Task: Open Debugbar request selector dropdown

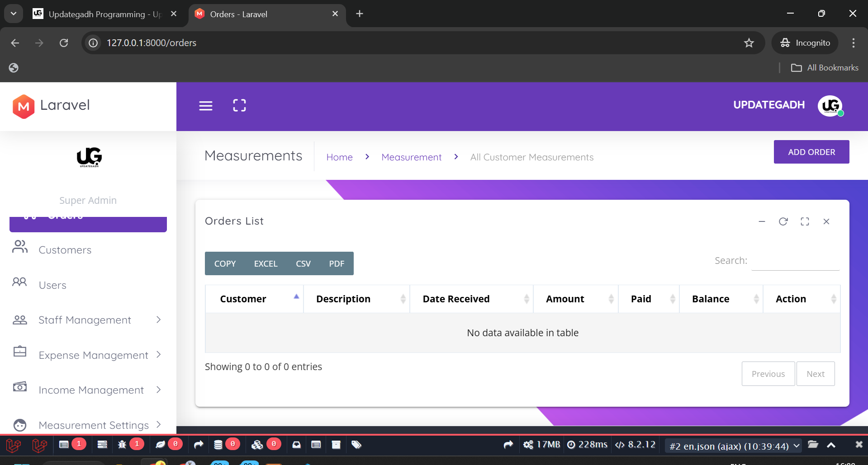Action: tap(733, 446)
